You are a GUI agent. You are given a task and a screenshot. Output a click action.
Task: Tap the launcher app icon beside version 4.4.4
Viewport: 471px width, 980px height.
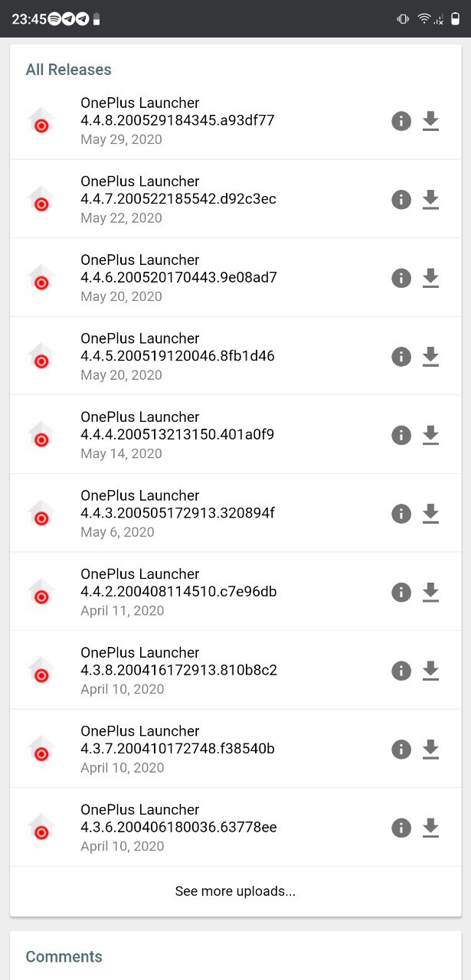click(x=41, y=435)
